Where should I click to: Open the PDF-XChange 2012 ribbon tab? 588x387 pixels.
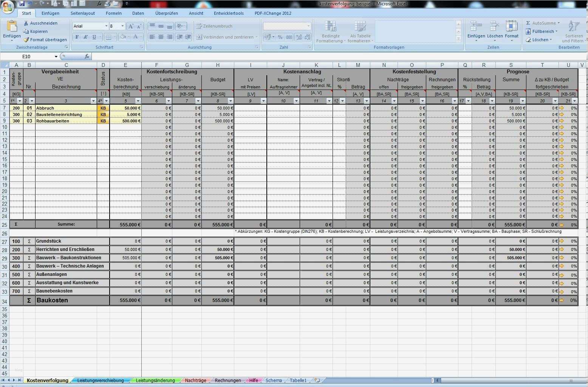273,13
